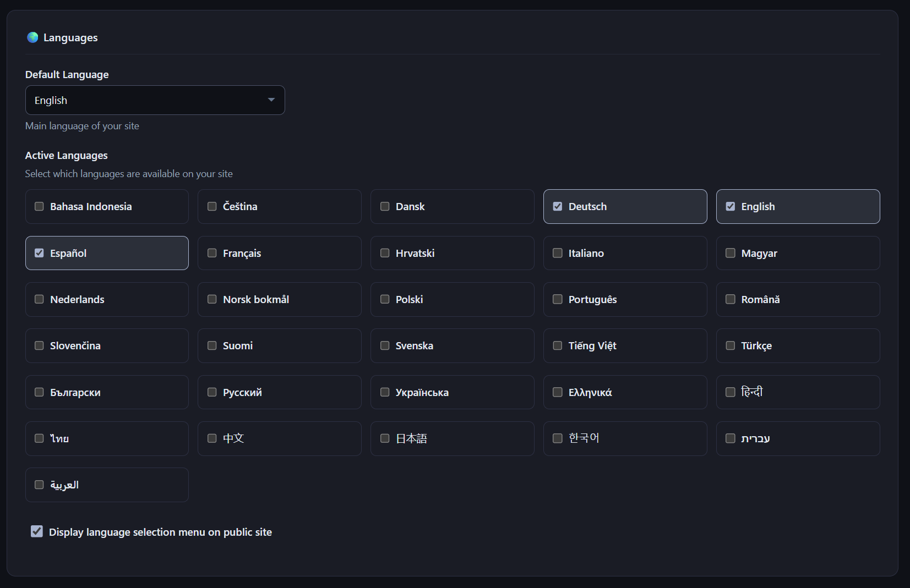Check the العربية option
The width and height of the screenshot is (910, 588).
coord(39,485)
